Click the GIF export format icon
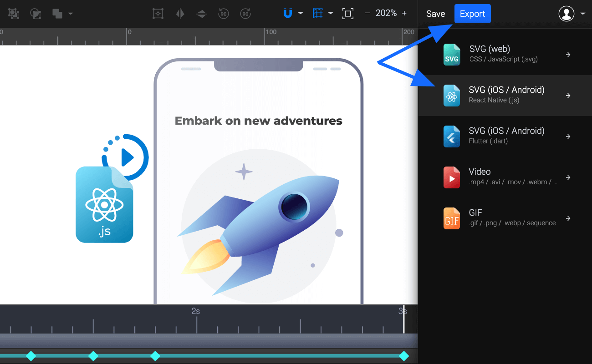The image size is (592, 364). [x=452, y=218]
